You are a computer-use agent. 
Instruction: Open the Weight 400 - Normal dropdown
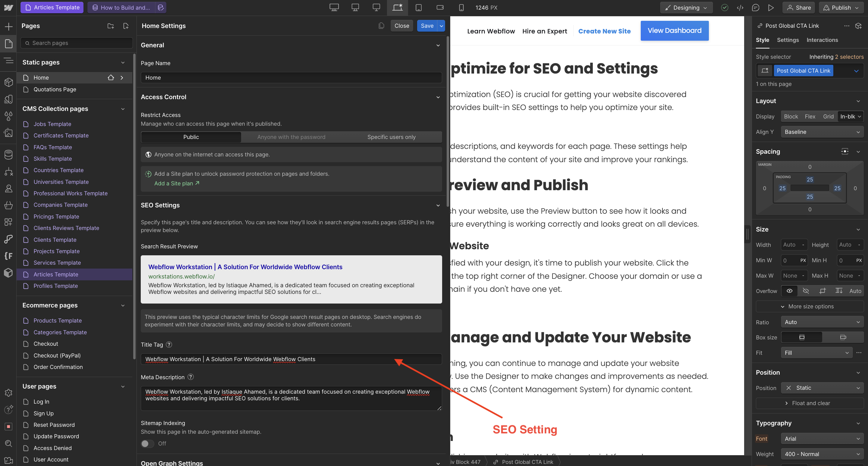[822, 454]
